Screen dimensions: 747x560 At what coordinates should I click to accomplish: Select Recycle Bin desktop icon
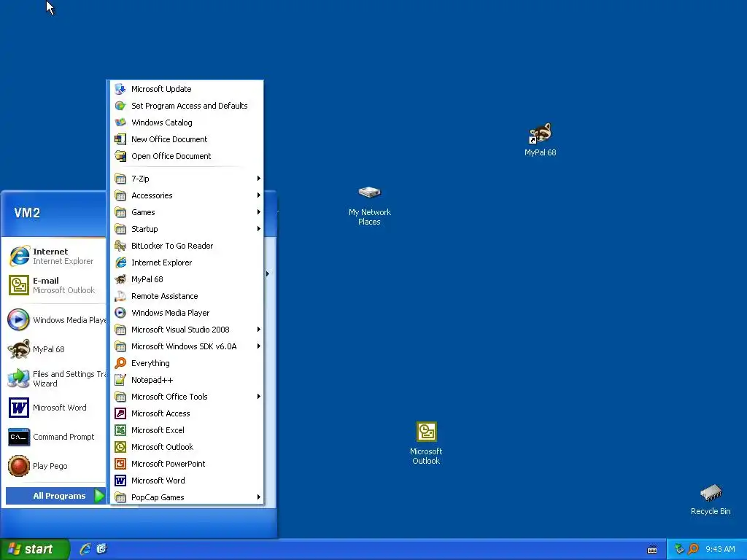pos(711,499)
